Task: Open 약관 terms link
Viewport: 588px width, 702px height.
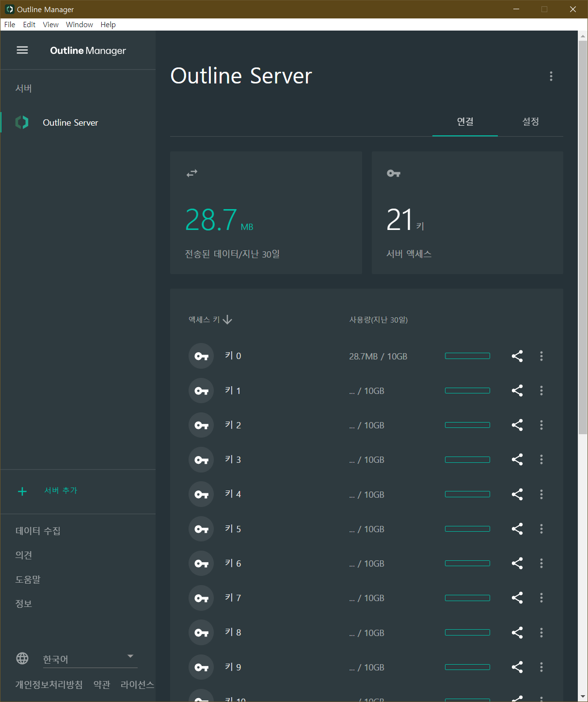Action: [x=102, y=685]
